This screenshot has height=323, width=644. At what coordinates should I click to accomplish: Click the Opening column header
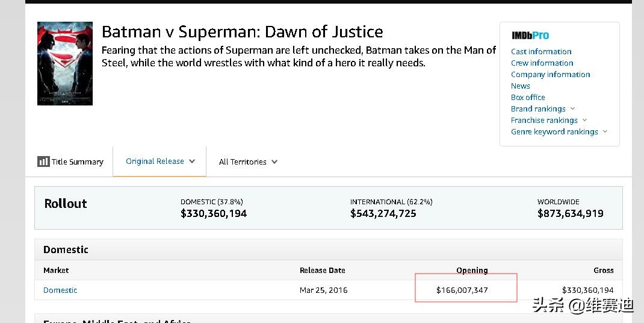[x=472, y=270]
